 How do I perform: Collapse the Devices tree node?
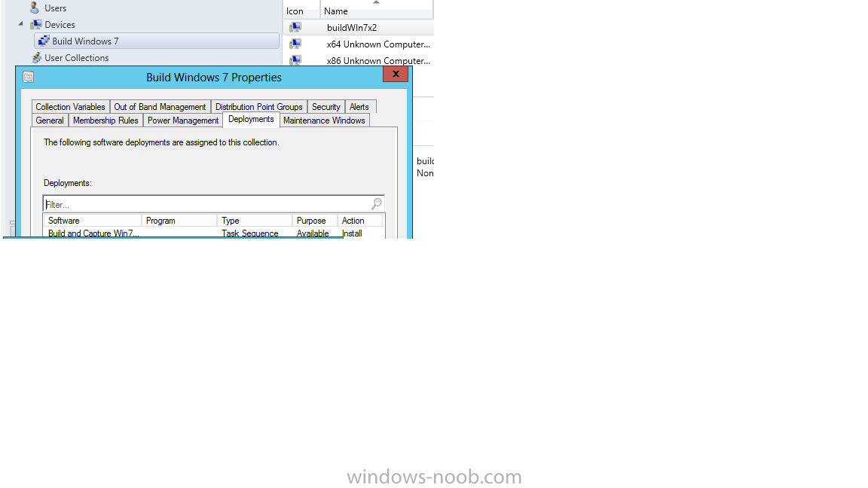click(21, 24)
